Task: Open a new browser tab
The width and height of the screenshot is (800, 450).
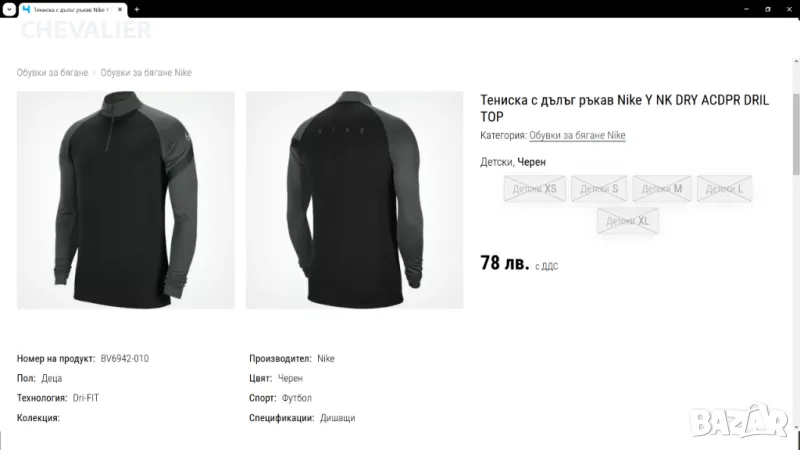Action: point(137,9)
